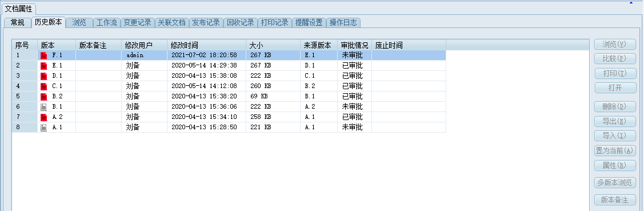The image size is (644, 211).
Task: Click the 置为当前(A) button
Action: (x=615, y=150)
